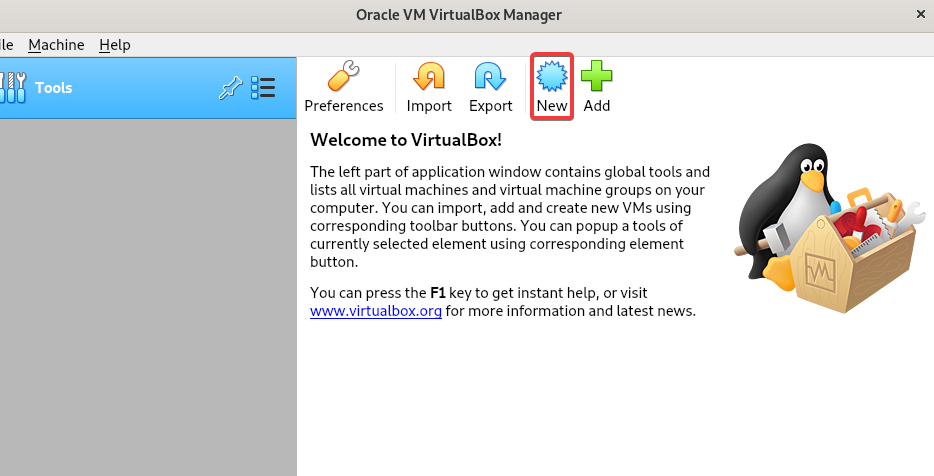Click the Oracle VM VirtualBox Manager title

coord(459,15)
